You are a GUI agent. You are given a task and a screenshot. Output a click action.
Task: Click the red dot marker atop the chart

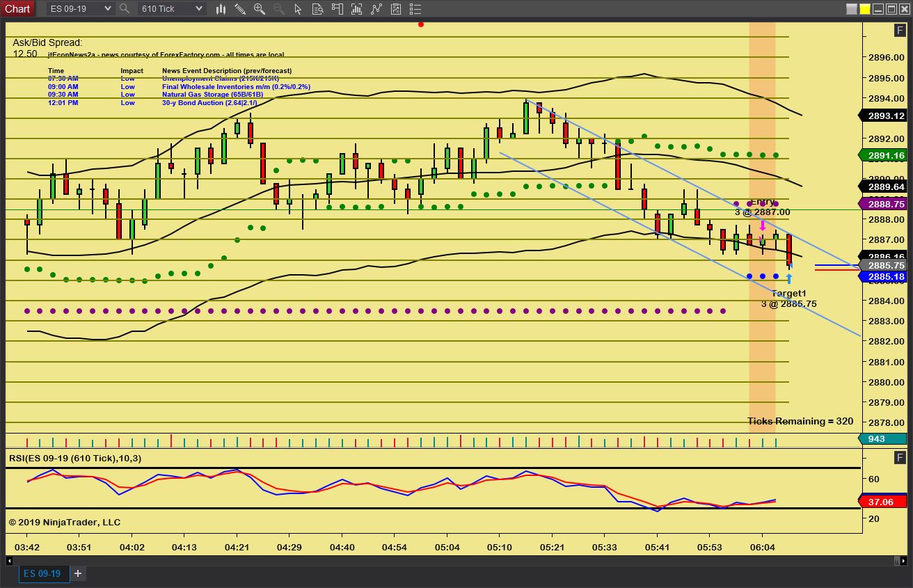coord(421,24)
